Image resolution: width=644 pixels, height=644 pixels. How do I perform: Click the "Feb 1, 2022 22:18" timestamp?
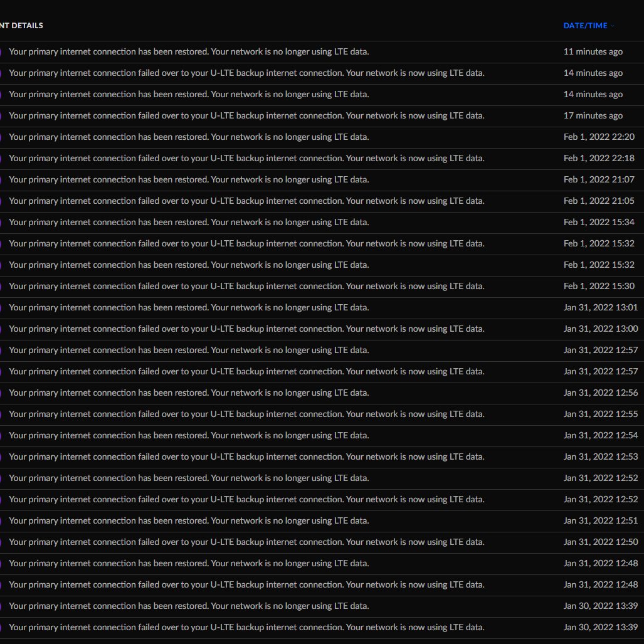click(x=599, y=159)
